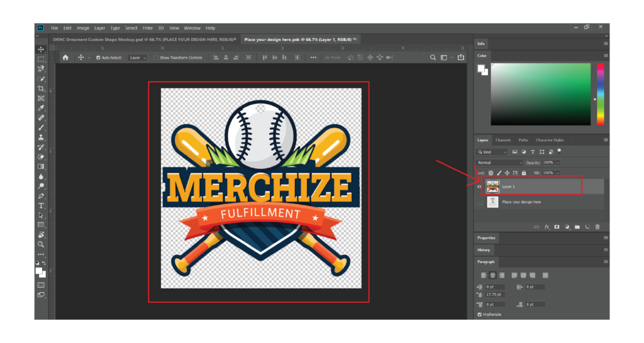644x343 pixels.
Task: Toggle lock transparent pixels
Action: pos(491,173)
